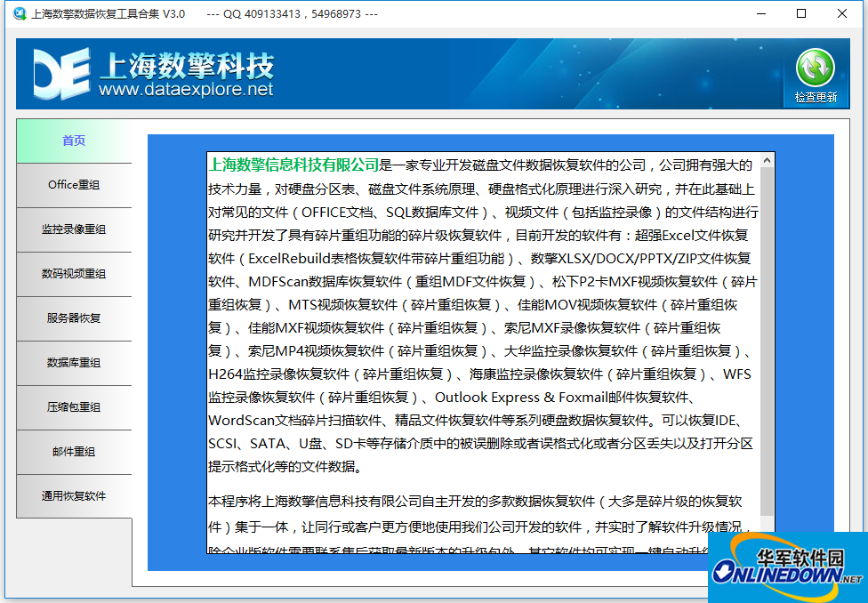868x603 pixels.
Task: Select the 首页 tab
Action: point(74,141)
